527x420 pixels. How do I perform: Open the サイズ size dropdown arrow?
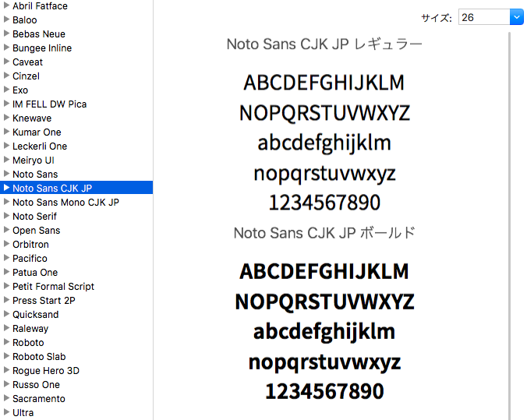[517, 17]
